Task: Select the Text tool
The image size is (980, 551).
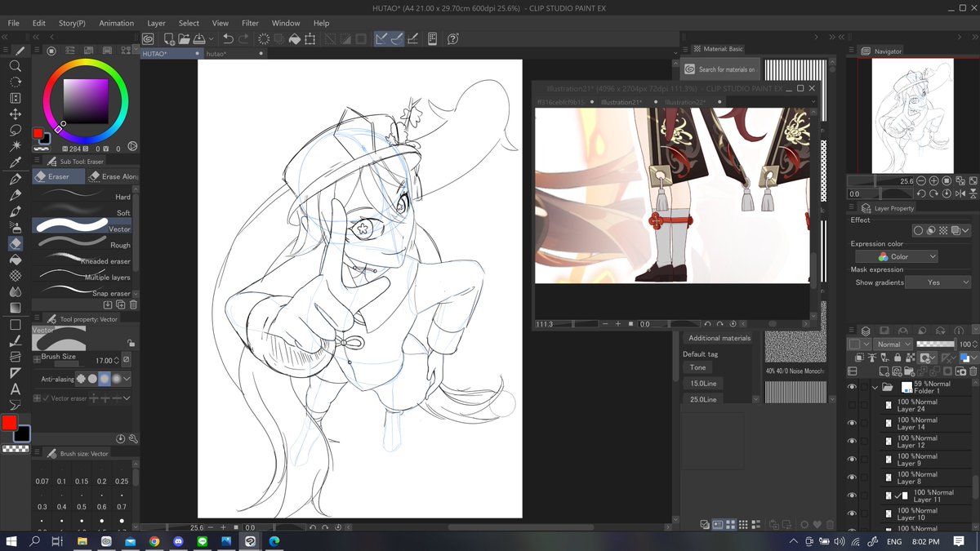Action: [x=15, y=389]
